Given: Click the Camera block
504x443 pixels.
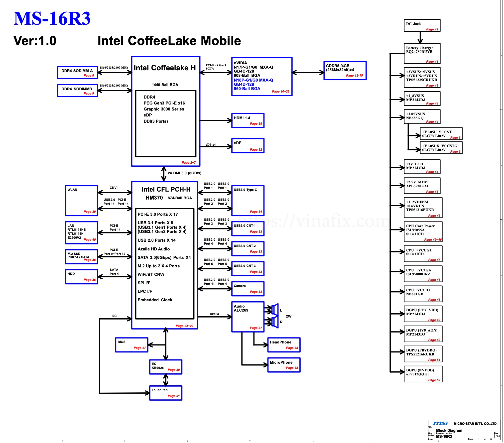Looking at the screenshot, I should tap(248, 288).
